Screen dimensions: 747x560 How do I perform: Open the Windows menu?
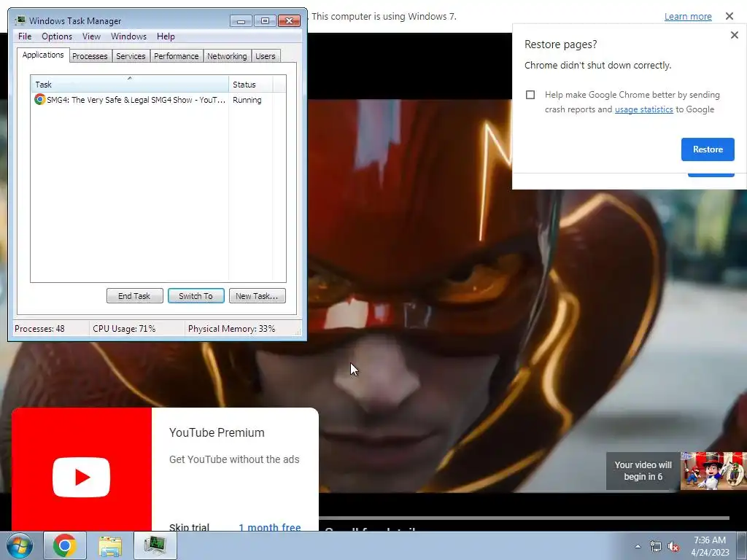[128, 36]
